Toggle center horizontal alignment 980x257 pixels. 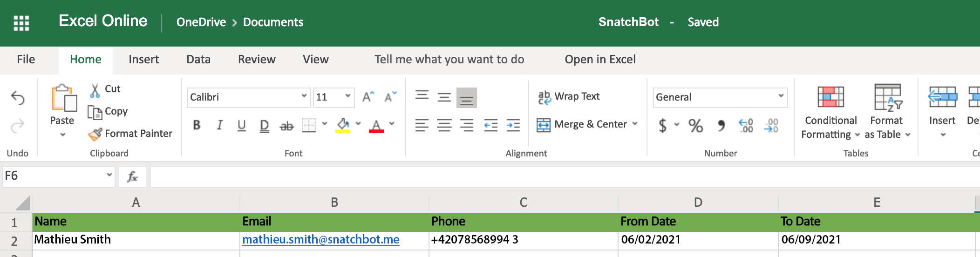pos(444,125)
